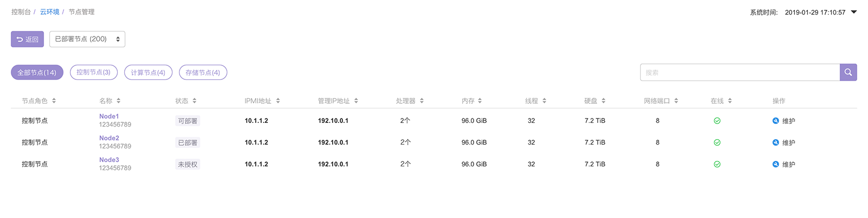Click maintenance wrench icon for Node3

(x=776, y=164)
